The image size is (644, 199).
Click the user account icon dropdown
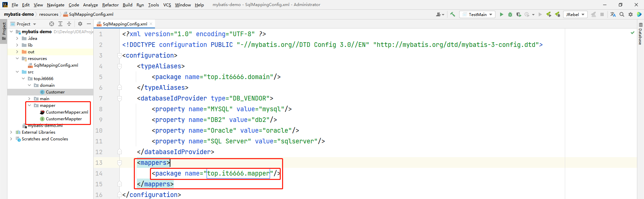440,14
